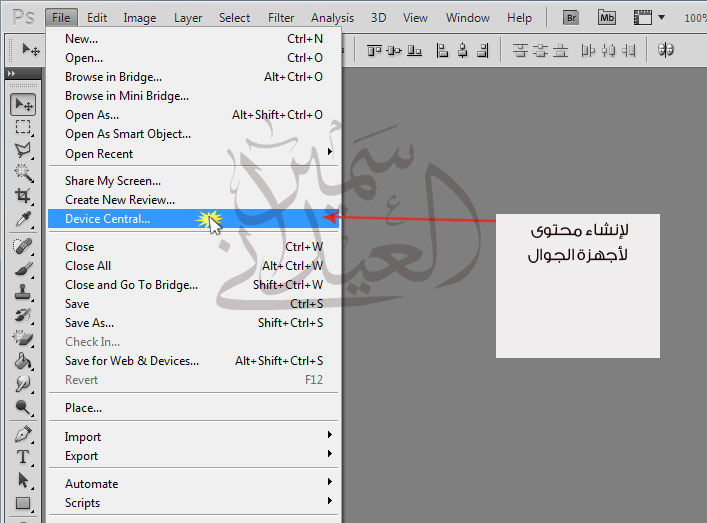Click the Distribute right edges icon

pos(629,50)
